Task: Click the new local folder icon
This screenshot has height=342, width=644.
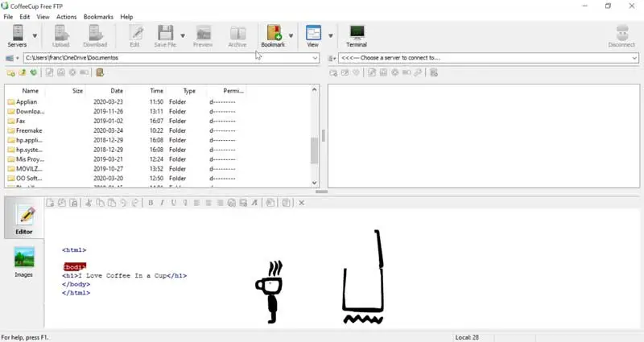Action: click(11, 72)
